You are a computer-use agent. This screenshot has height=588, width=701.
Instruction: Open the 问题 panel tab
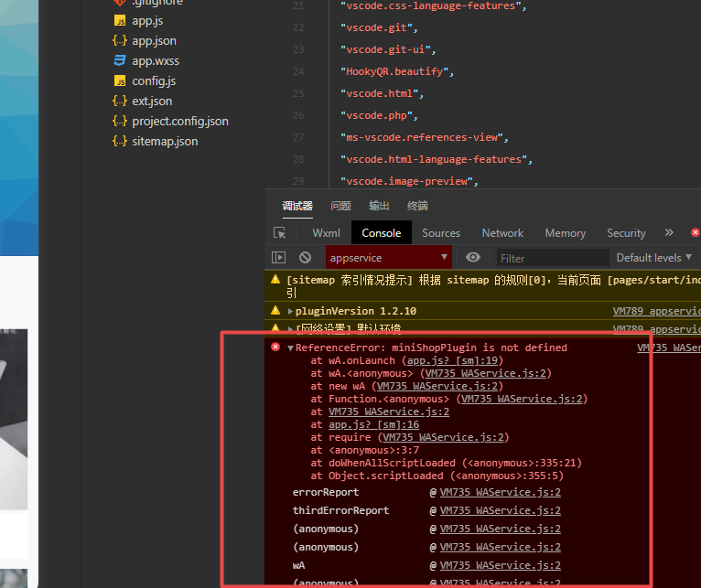tap(340, 206)
